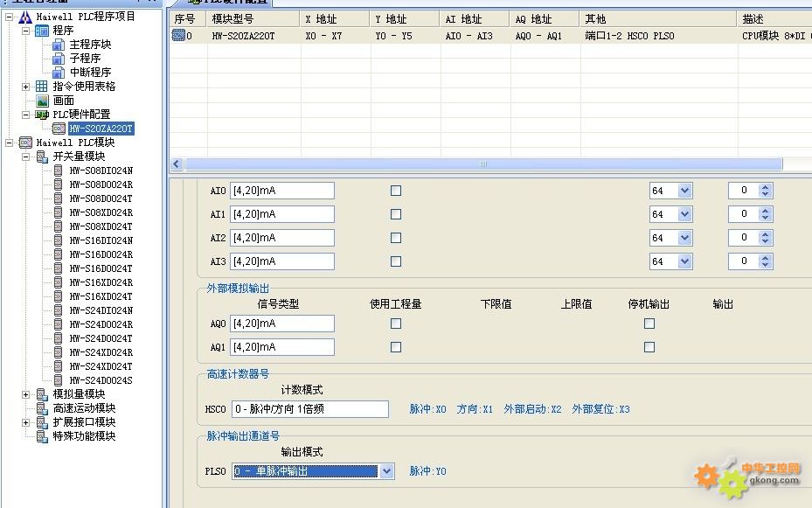This screenshot has width=812, height=508.
Task: Expand the 模拟量模块 tree node
Action: (x=26, y=394)
